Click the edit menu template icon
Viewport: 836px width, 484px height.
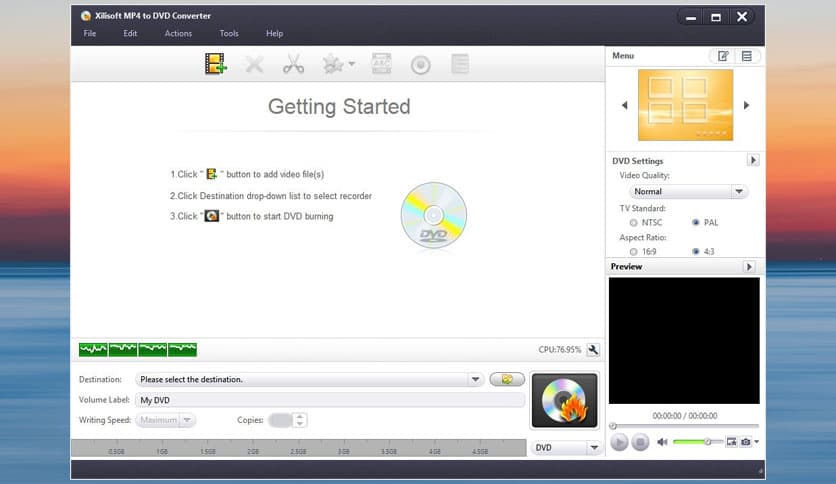[x=723, y=56]
